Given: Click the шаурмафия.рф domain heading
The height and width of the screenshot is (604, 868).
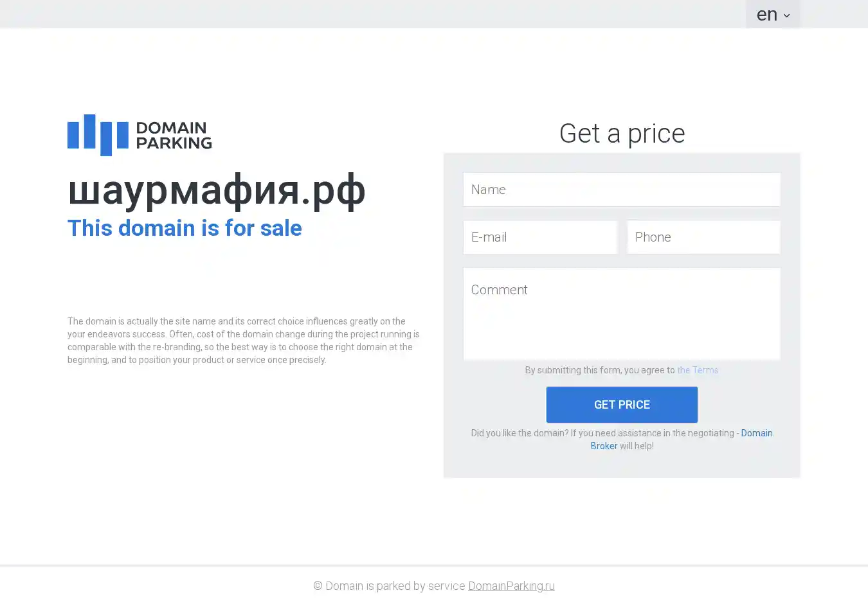Looking at the screenshot, I should click(x=216, y=190).
